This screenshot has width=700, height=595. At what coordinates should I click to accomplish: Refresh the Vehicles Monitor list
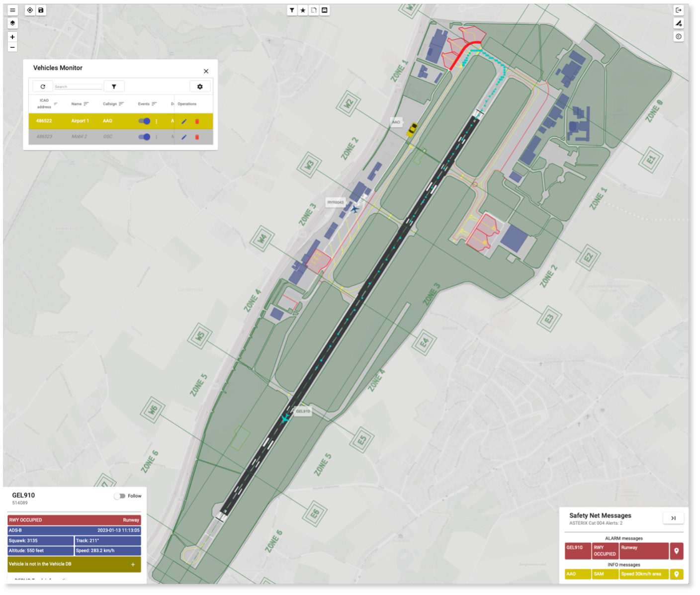coord(43,86)
